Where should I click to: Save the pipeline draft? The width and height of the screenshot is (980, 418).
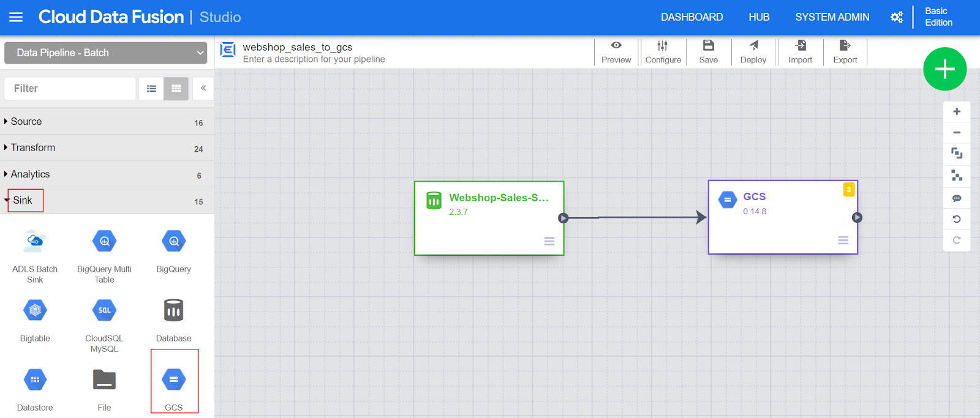pos(709,52)
